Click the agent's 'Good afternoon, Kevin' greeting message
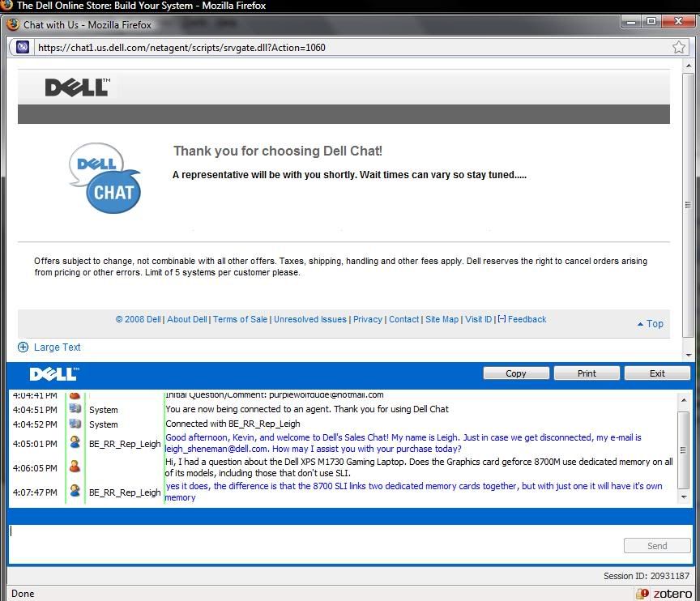 click(403, 443)
